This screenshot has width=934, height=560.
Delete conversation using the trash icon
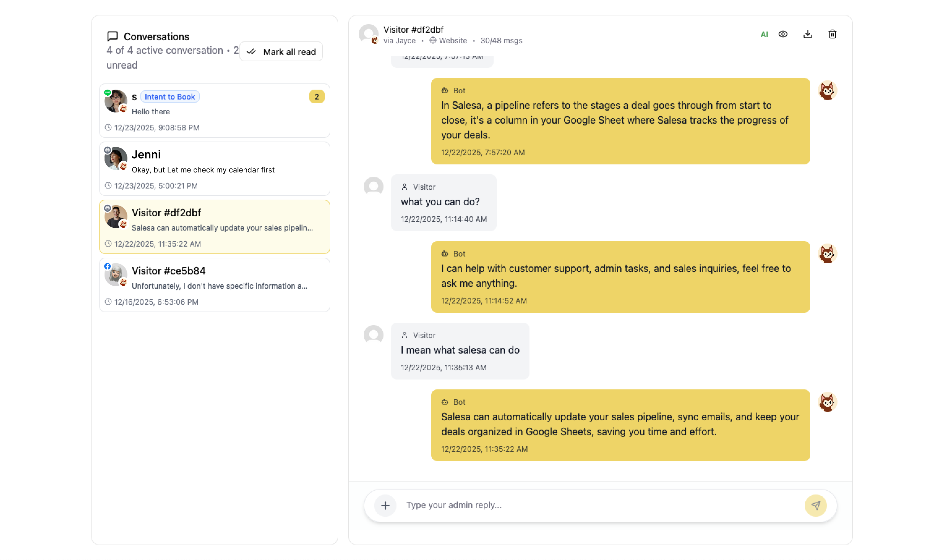tap(832, 34)
